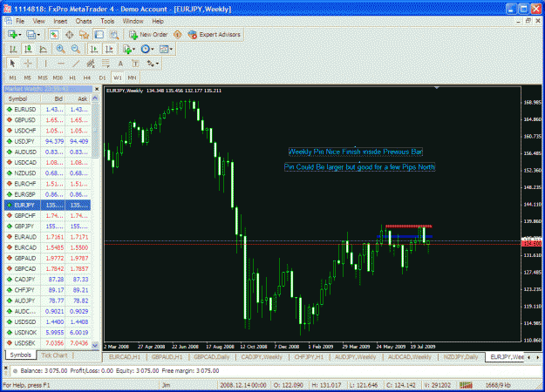Switch to the Tick Chart tab

point(55,355)
